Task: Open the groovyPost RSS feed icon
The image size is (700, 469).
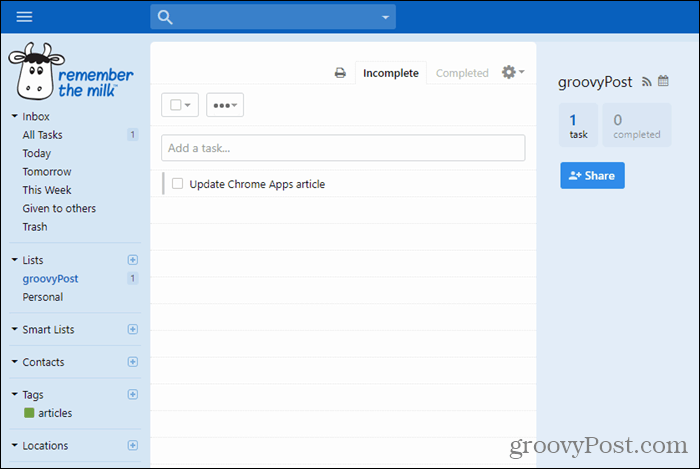Action: 646,82
